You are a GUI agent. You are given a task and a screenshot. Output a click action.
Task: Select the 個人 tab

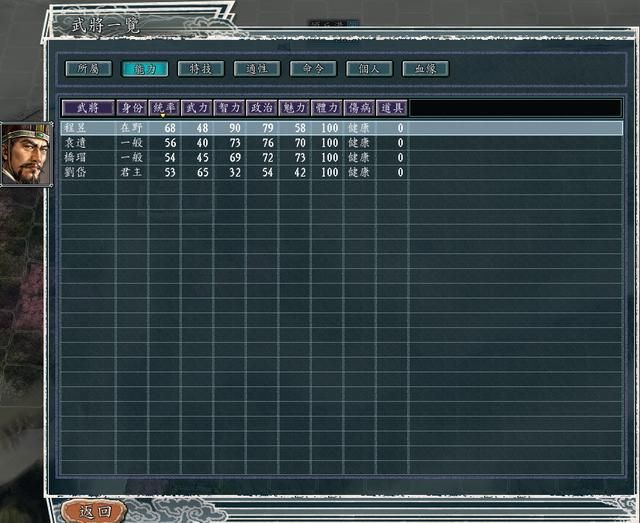pos(369,69)
